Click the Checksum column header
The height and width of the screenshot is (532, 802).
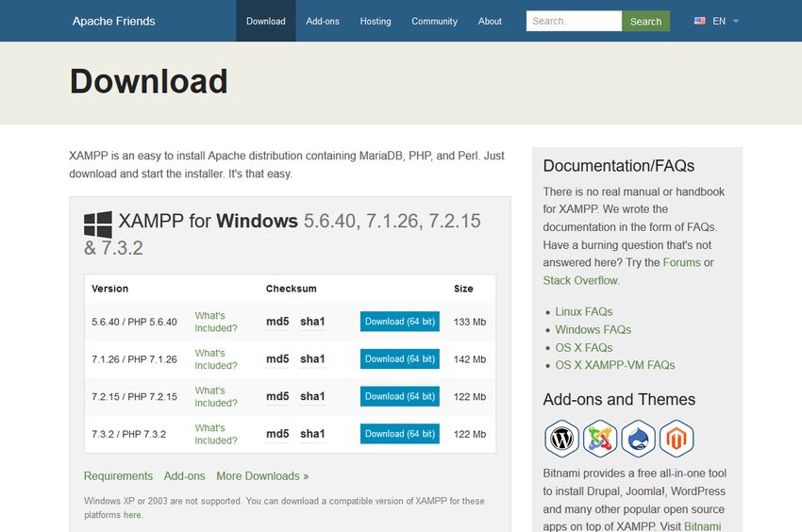[291, 289]
